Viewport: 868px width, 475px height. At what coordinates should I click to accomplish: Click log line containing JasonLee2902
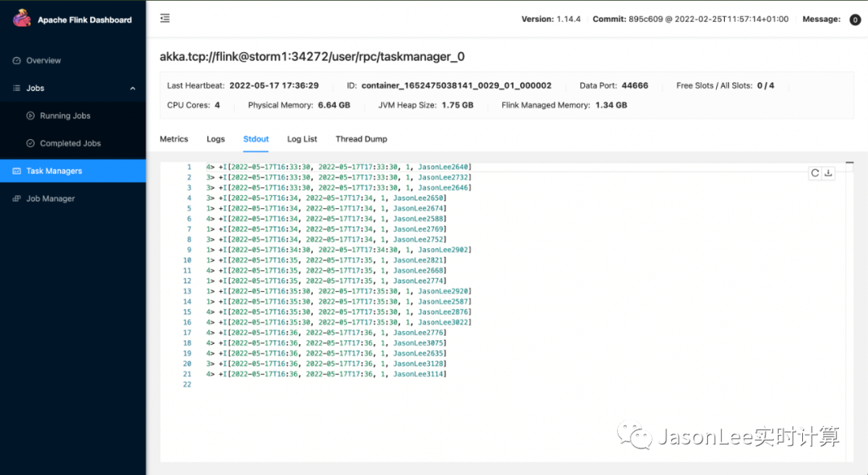pyautogui.click(x=339, y=250)
